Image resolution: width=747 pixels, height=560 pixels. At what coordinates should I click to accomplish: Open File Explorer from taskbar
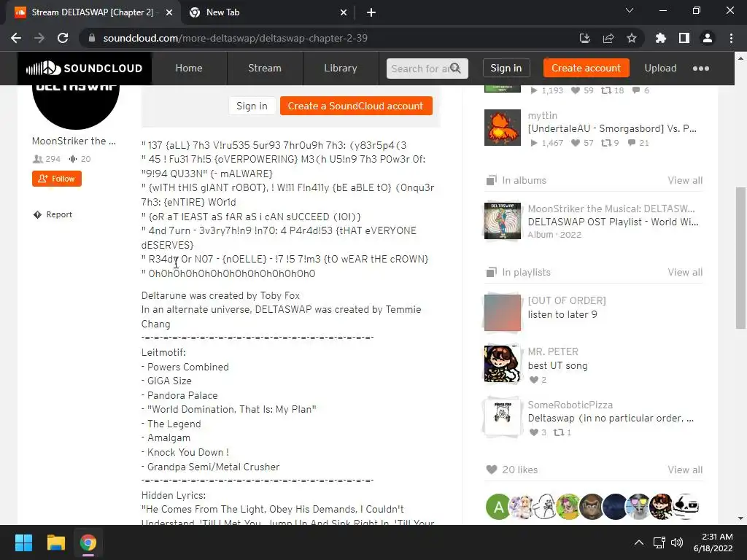55,542
